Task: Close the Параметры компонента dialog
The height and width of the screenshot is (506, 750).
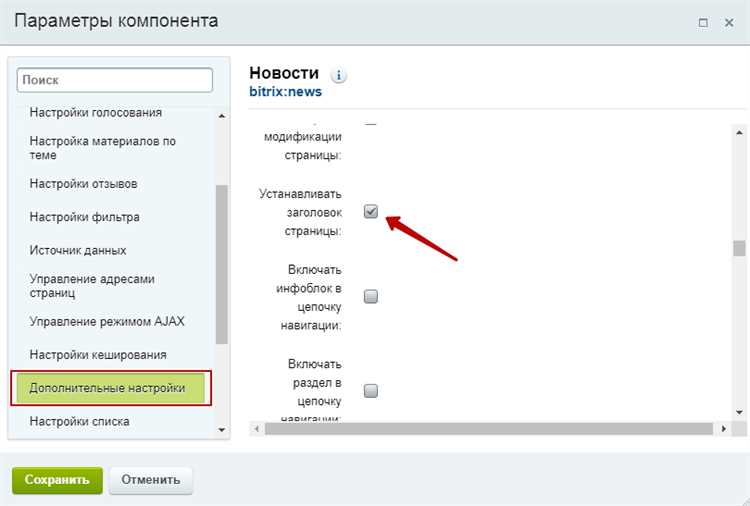Action: tap(728, 22)
